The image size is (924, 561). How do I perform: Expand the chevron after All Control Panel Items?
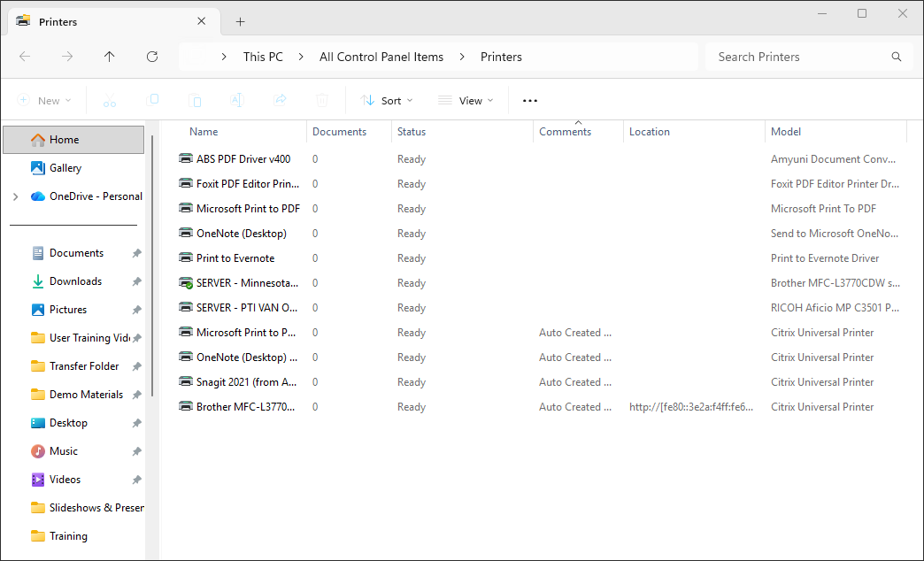click(x=462, y=57)
